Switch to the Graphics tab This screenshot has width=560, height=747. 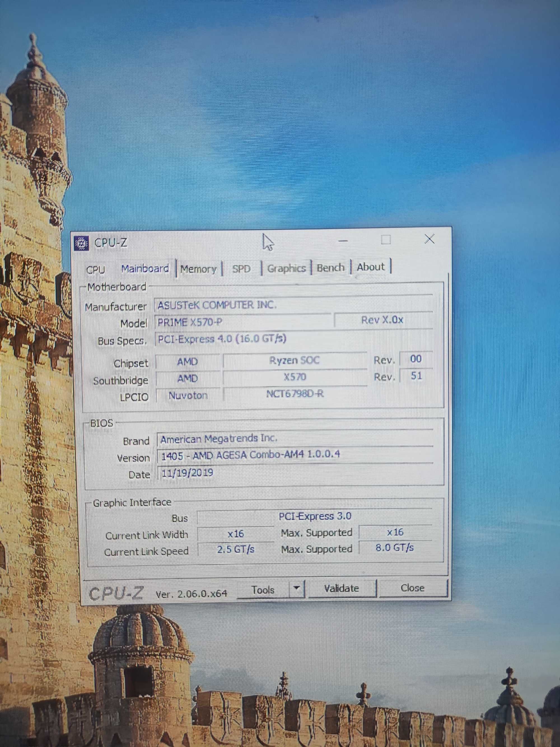click(x=286, y=269)
